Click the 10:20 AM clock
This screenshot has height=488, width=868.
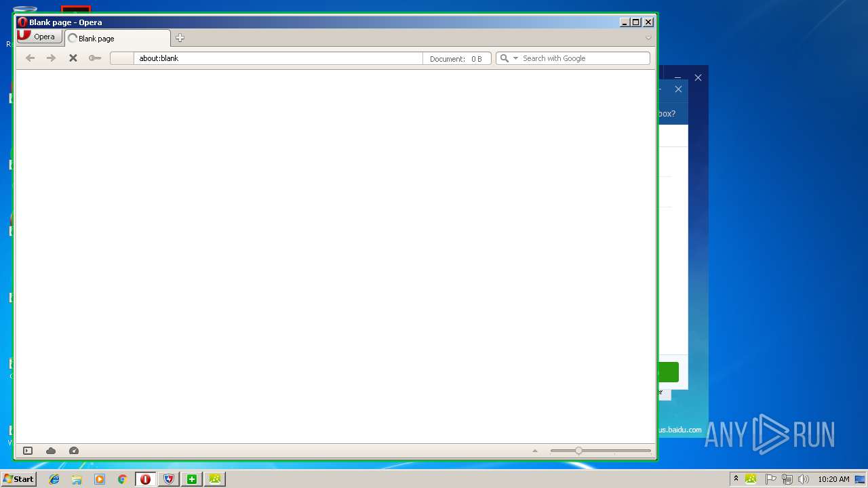[833, 479]
